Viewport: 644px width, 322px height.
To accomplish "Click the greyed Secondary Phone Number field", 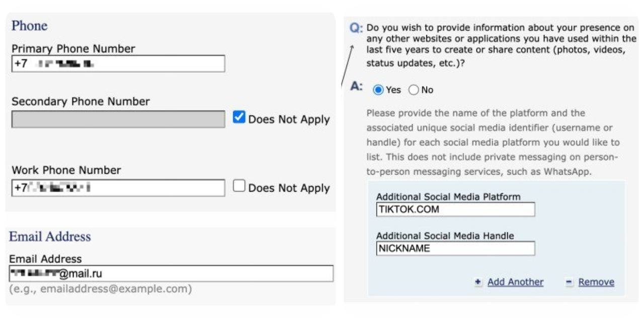I will (x=118, y=119).
